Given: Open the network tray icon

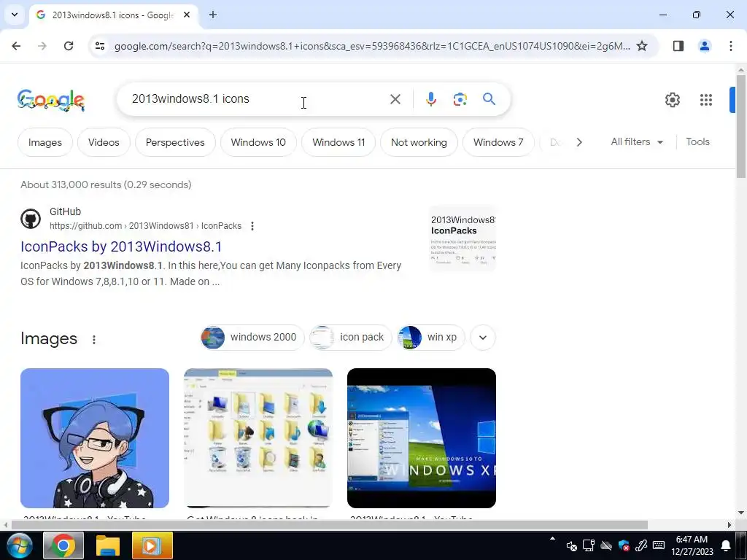Looking at the screenshot, I should (x=589, y=545).
